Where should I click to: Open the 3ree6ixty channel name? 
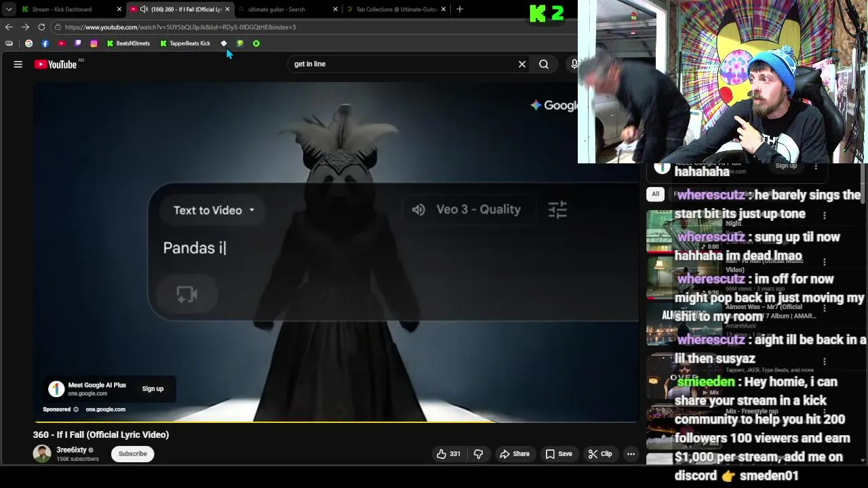pyautogui.click(x=71, y=450)
